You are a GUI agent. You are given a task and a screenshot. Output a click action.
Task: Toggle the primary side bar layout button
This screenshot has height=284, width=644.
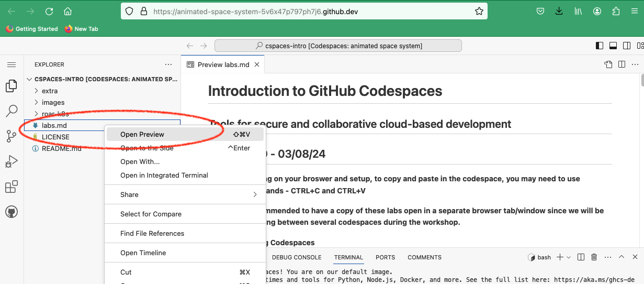600,46
